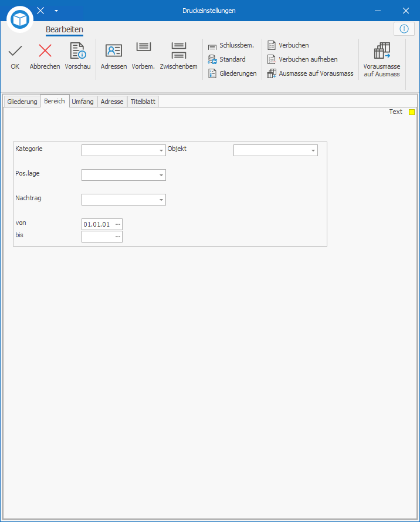The width and height of the screenshot is (420, 522).
Task: Select the Verbuchen command
Action: 289,45
